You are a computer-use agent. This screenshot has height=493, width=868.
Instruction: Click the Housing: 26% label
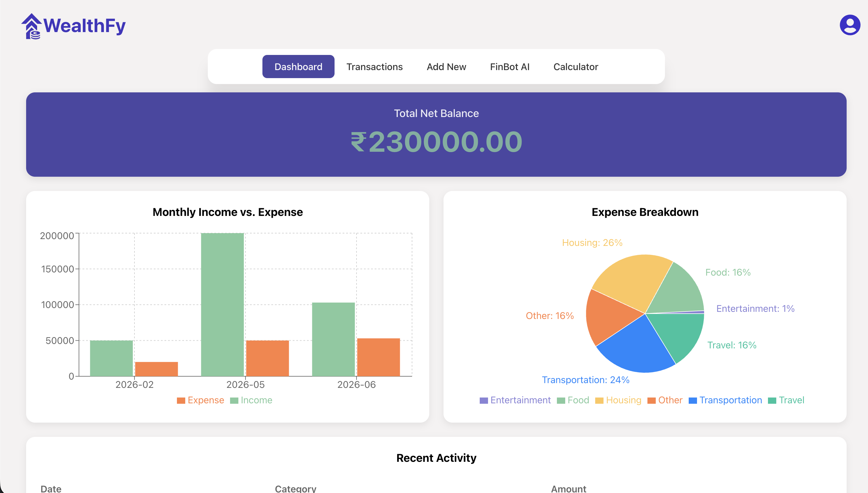pos(592,242)
